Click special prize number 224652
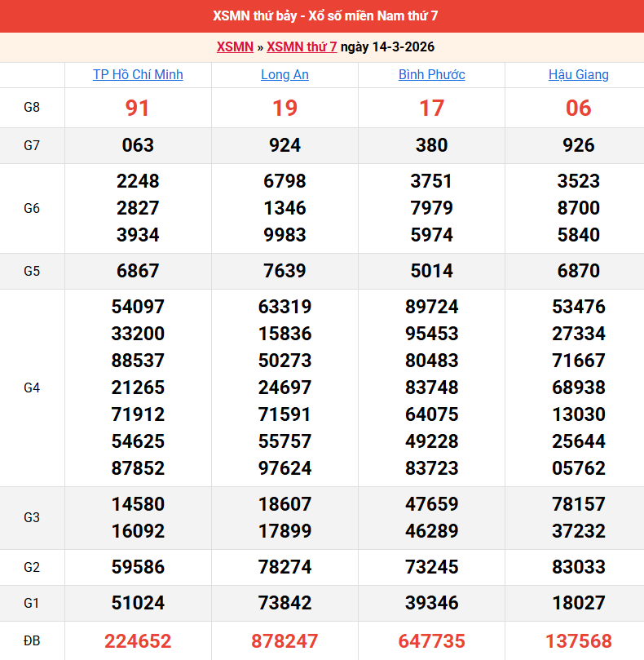Viewport: 644px width, 660px height. pyautogui.click(x=138, y=641)
